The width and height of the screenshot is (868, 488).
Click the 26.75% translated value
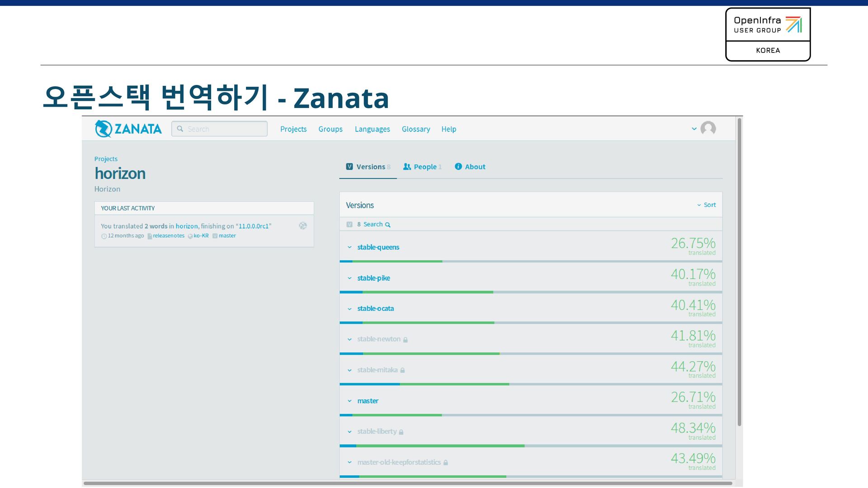coord(693,244)
